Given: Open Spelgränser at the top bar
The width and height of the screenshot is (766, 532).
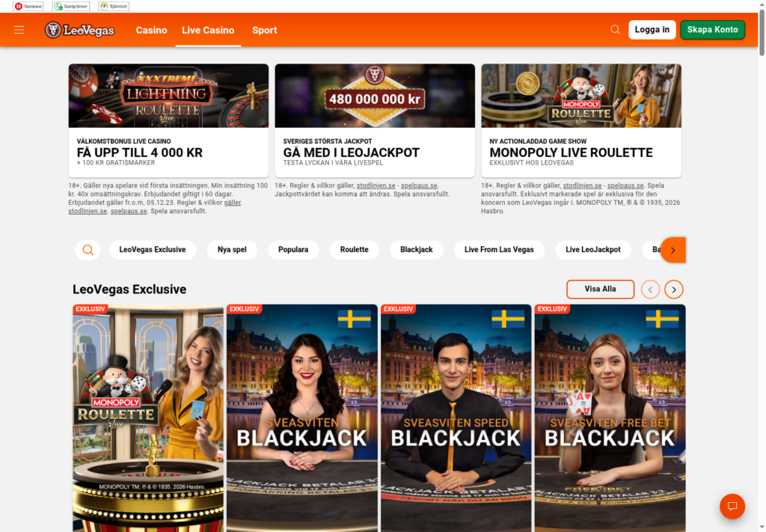Looking at the screenshot, I should (71, 6).
